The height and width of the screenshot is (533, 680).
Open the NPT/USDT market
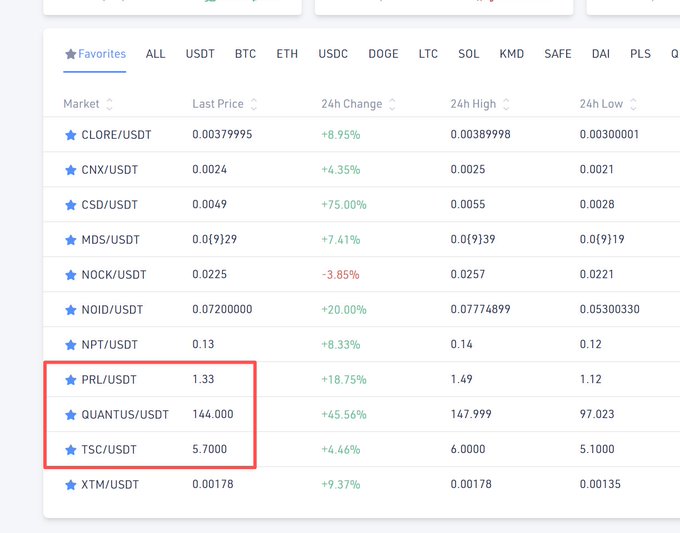[110, 345]
